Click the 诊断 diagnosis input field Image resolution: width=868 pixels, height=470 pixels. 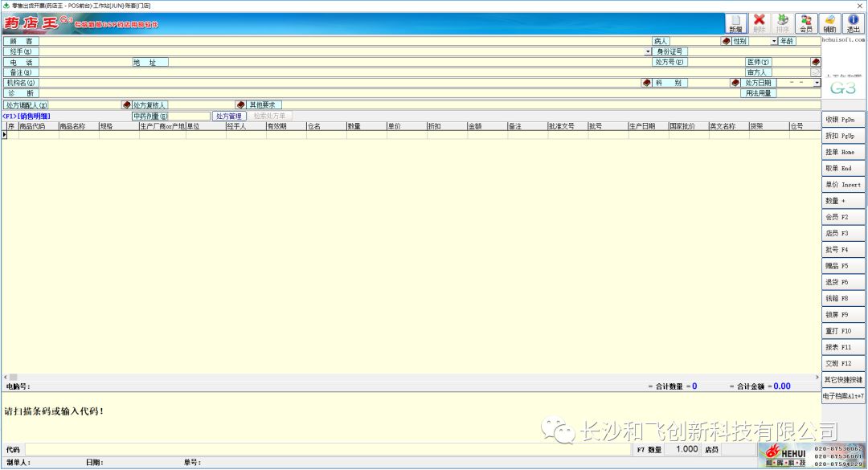tap(389, 93)
